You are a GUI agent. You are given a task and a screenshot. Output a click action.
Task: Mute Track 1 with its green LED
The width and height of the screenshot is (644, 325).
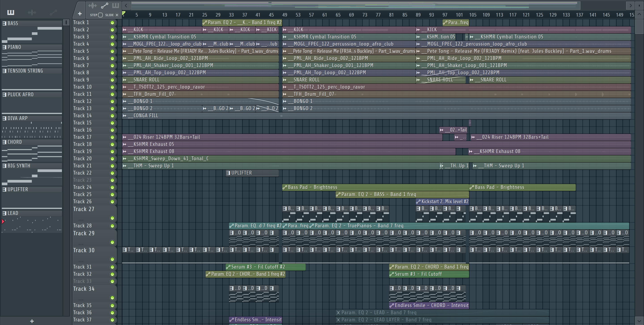[112, 23]
